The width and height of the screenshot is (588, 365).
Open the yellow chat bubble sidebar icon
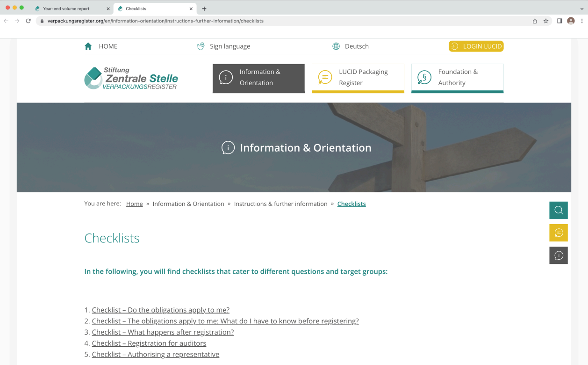click(x=558, y=233)
